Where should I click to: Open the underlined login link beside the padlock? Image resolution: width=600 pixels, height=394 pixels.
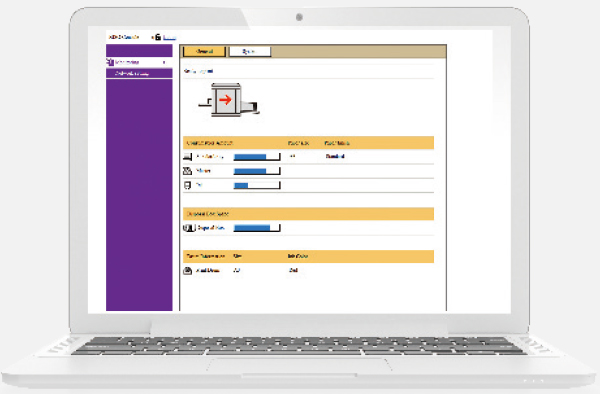point(170,37)
